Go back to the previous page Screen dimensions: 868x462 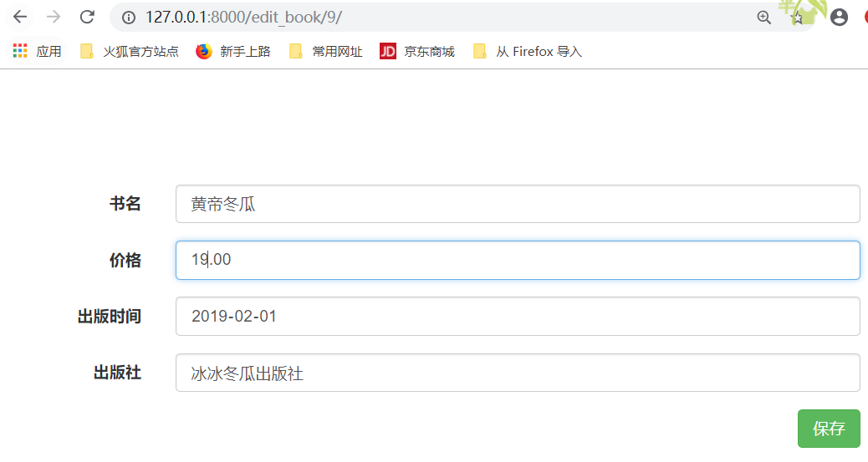[20, 18]
